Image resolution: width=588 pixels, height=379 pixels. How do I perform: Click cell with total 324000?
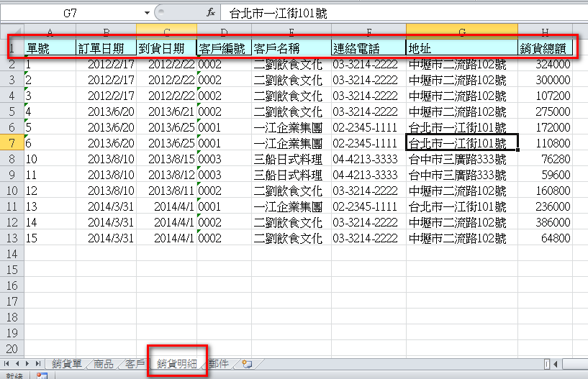pos(546,65)
